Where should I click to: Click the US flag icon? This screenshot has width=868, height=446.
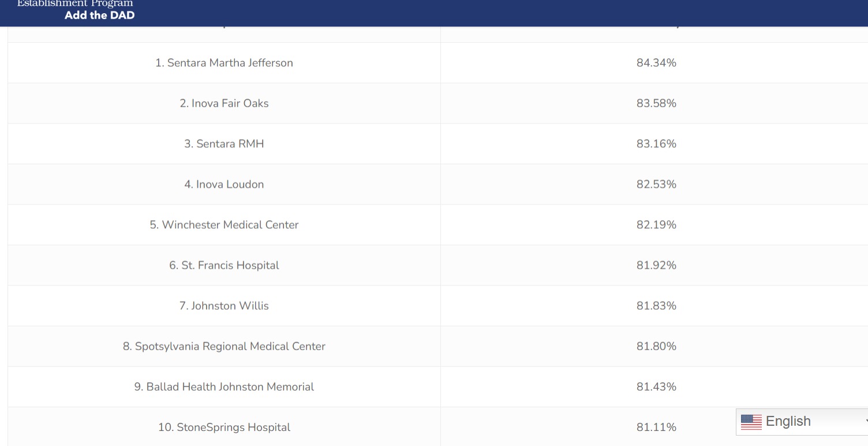(x=751, y=422)
